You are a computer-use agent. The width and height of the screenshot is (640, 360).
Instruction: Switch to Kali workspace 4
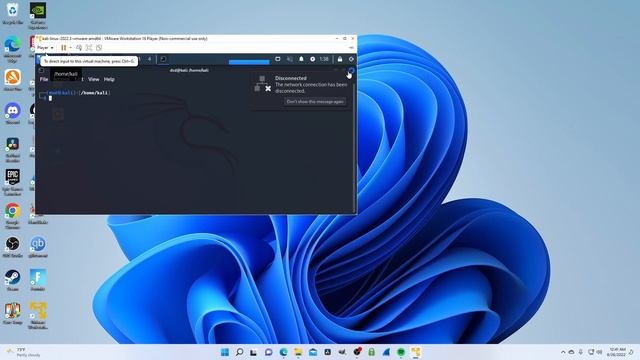point(149,59)
